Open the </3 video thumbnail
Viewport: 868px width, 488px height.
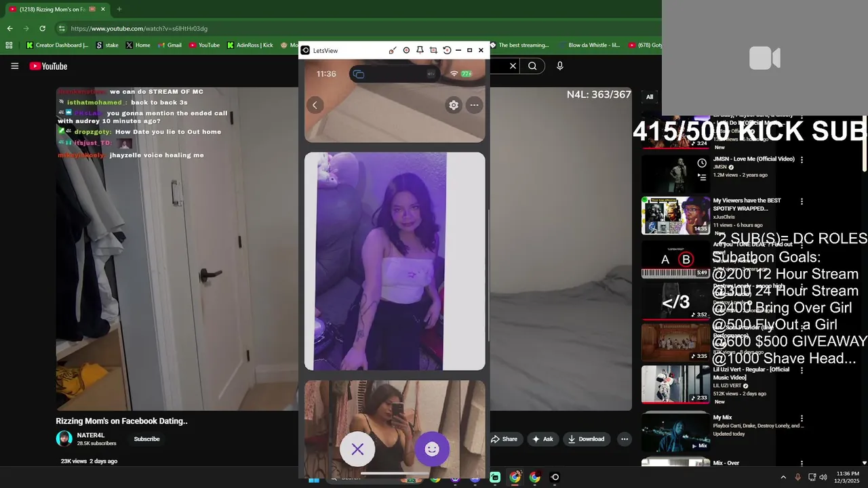pos(675,301)
